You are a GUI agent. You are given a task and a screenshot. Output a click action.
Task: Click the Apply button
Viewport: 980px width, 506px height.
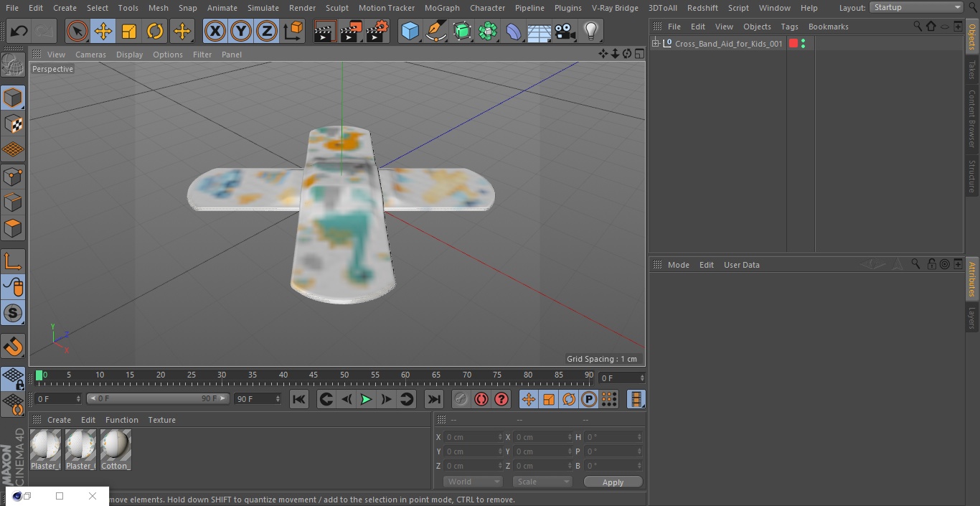613,482
